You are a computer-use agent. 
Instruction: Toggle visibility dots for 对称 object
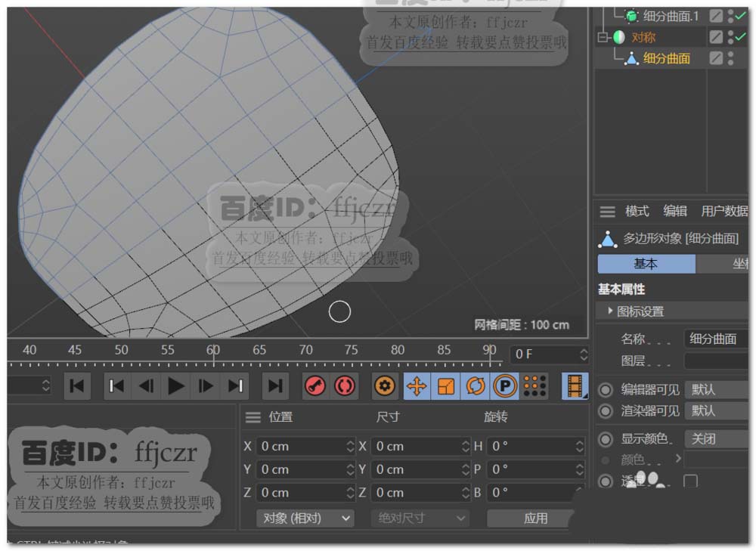click(731, 37)
